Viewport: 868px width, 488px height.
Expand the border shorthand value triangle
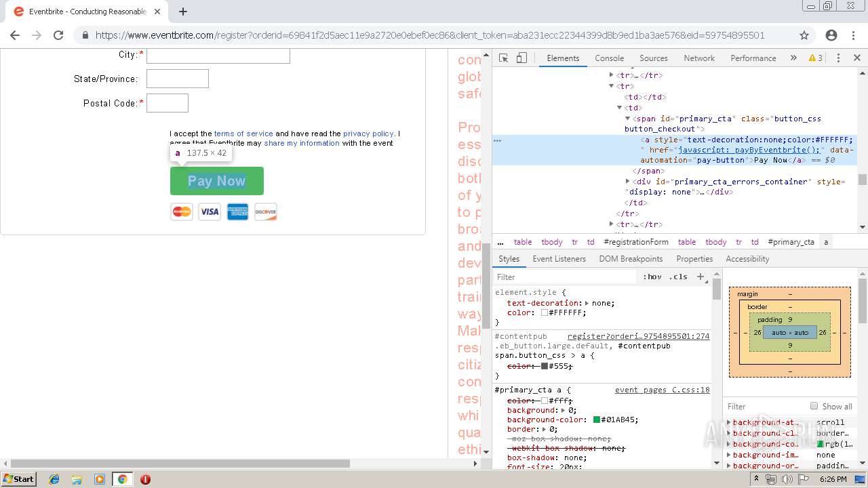click(544, 430)
